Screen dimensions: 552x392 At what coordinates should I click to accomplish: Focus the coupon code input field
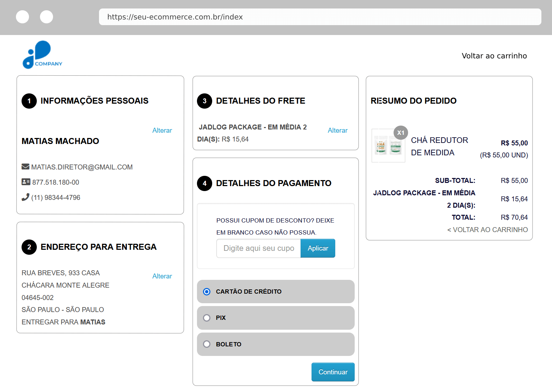pos(258,248)
